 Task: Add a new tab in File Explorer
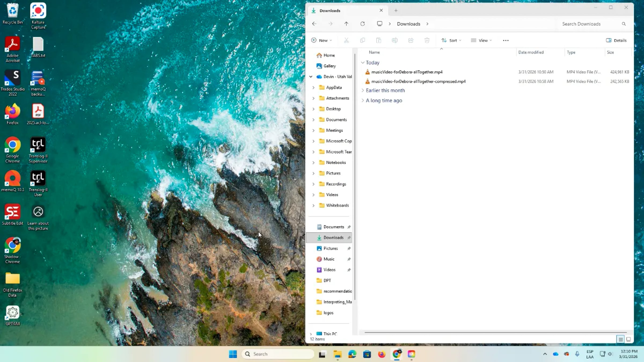pos(396,11)
